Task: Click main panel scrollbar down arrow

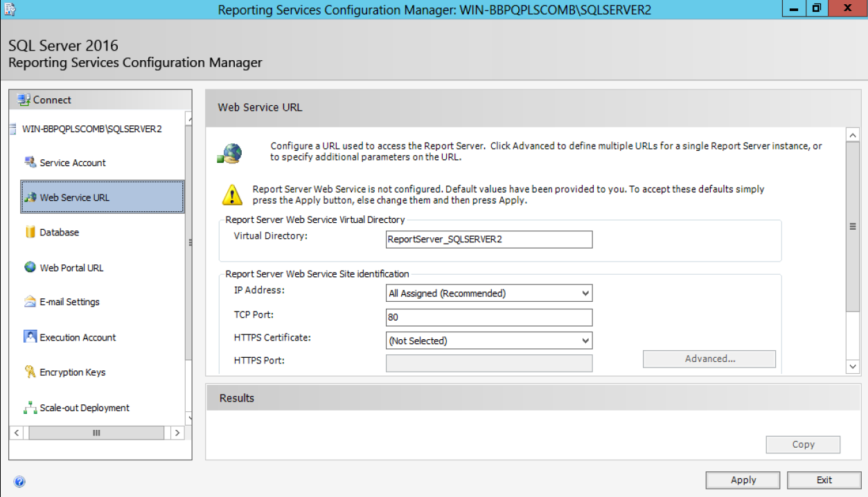Action: tap(853, 365)
